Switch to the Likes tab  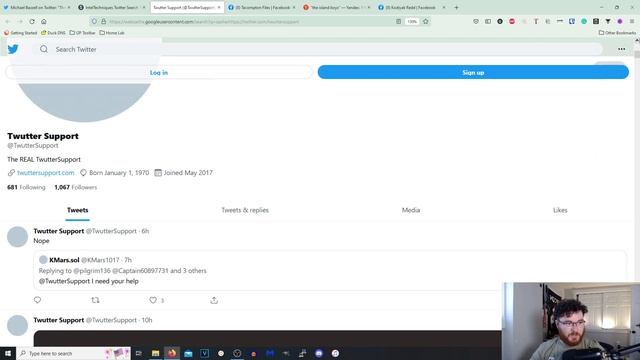pyautogui.click(x=560, y=210)
